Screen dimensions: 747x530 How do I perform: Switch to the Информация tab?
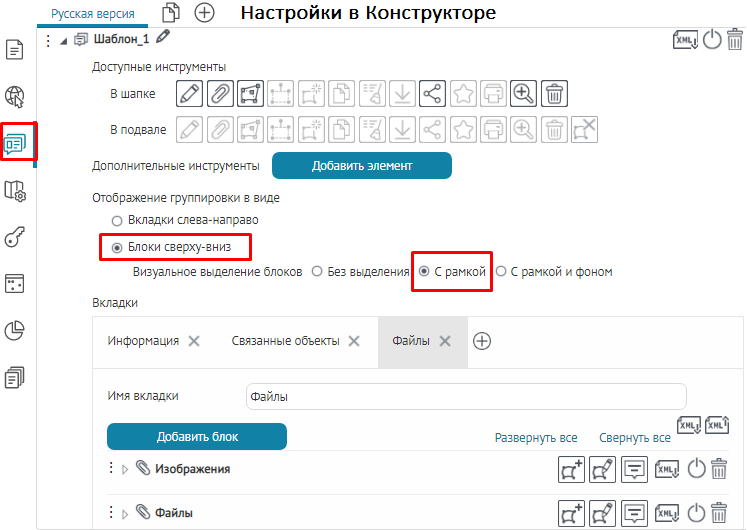click(x=143, y=341)
